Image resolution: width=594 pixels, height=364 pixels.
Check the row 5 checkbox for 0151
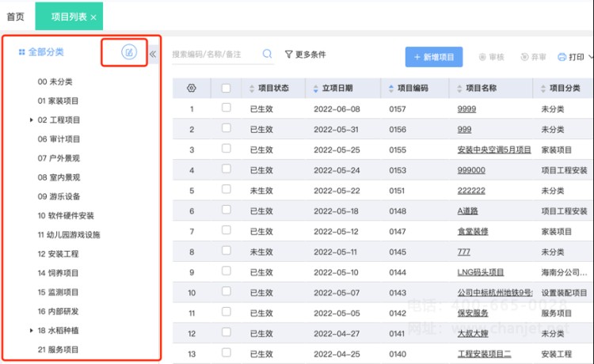click(x=227, y=189)
